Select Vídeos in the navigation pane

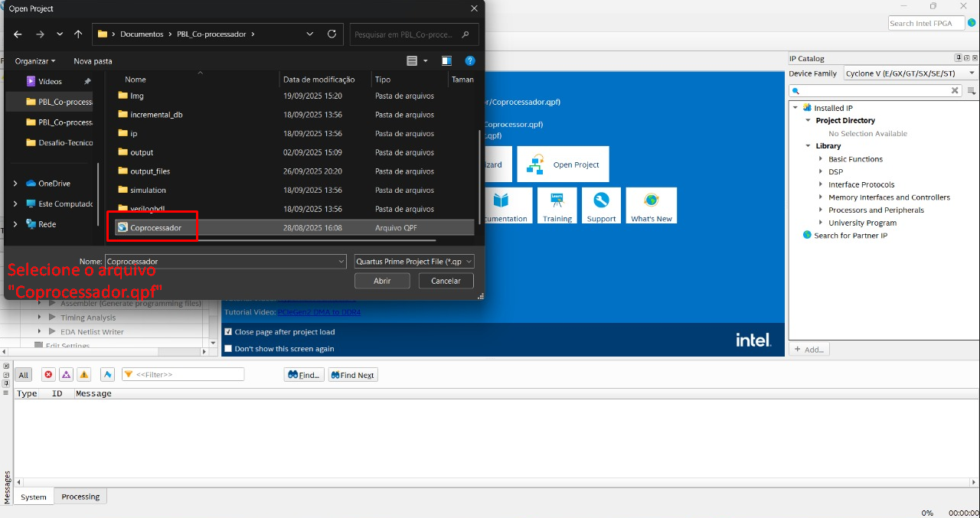[50, 81]
